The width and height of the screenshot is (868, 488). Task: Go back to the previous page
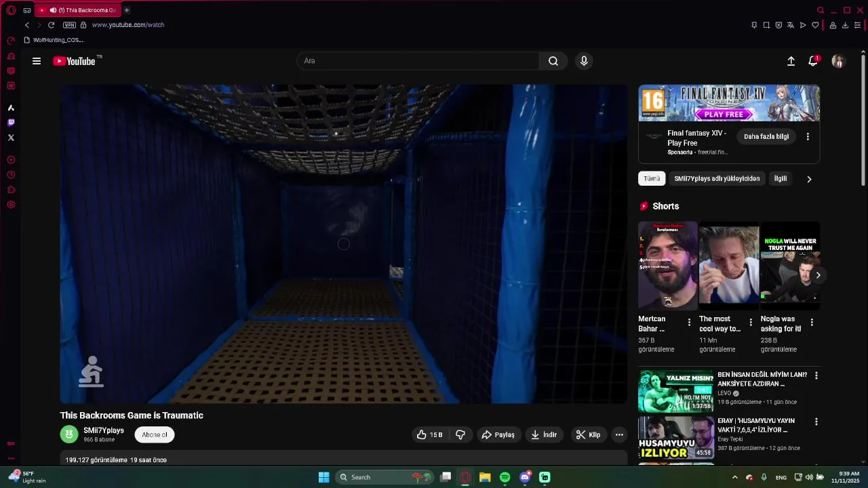(x=27, y=25)
